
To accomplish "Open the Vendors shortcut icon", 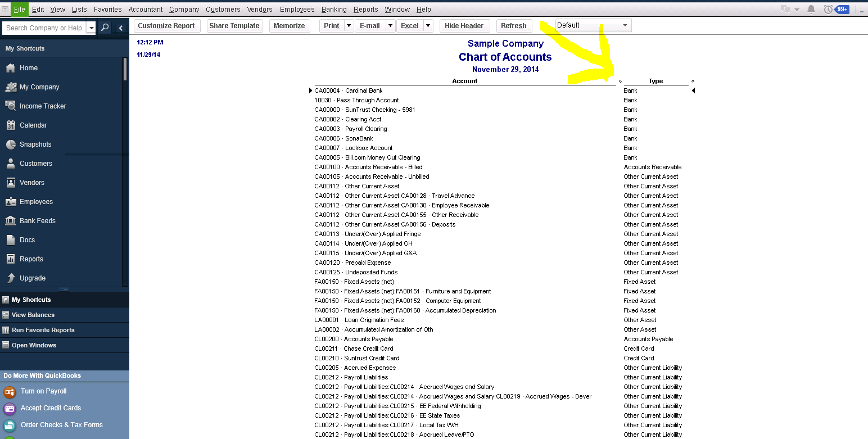I will click(x=10, y=183).
